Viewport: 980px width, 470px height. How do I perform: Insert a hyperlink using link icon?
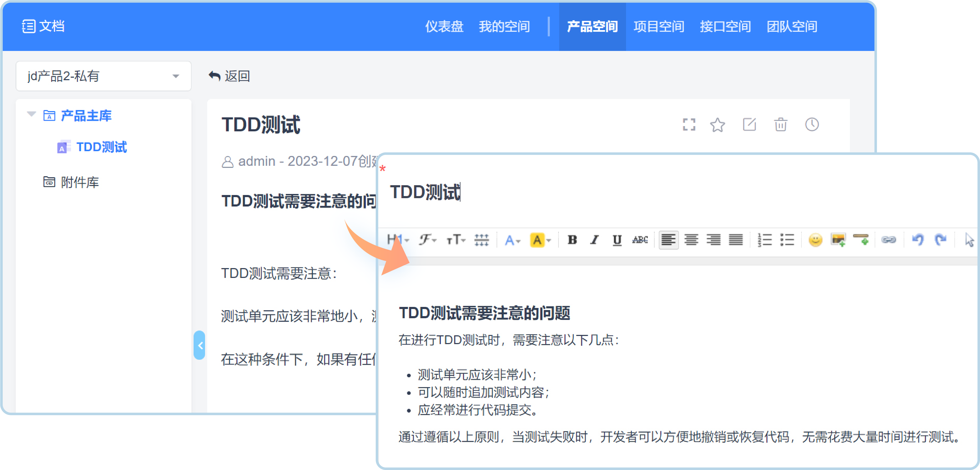coord(889,240)
